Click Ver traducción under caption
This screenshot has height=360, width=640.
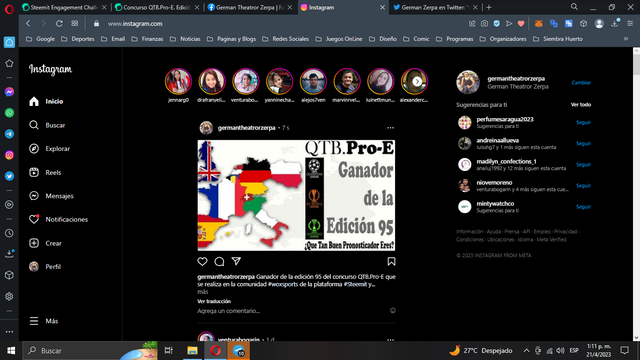pyautogui.click(x=214, y=301)
